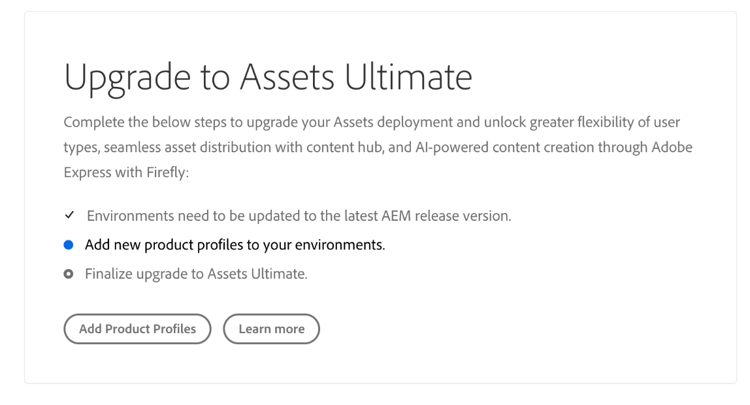Image resolution: width=750 pixels, height=405 pixels.
Task: Open the Learn more link button
Action: [x=271, y=329]
